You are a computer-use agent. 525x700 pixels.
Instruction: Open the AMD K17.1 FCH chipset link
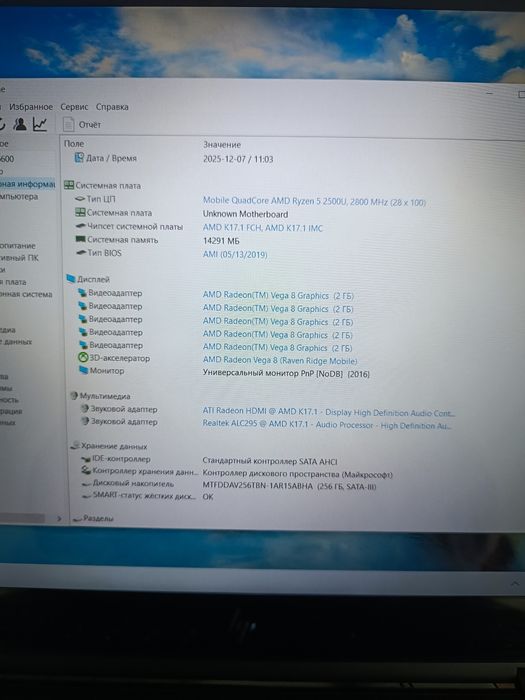click(262, 228)
